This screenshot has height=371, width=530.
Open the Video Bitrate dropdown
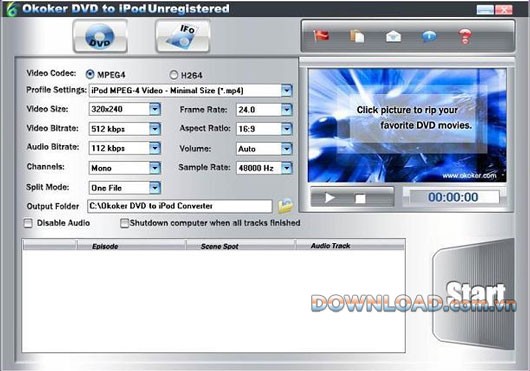point(155,128)
